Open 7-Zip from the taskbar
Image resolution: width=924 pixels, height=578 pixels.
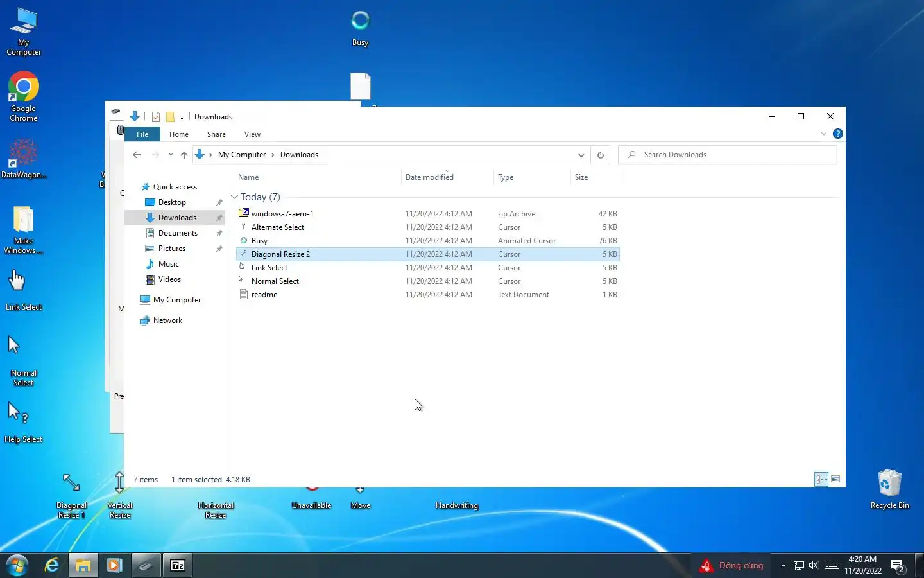pyautogui.click(x=178, y=565)
